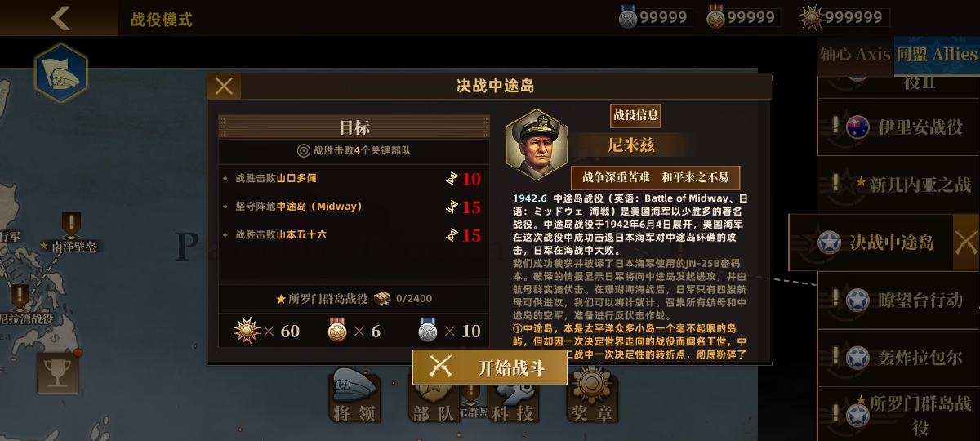Screen dimensions: 980x441
Task: Select 新几内亚之战 from the campaign list
Action: [898, 185]
